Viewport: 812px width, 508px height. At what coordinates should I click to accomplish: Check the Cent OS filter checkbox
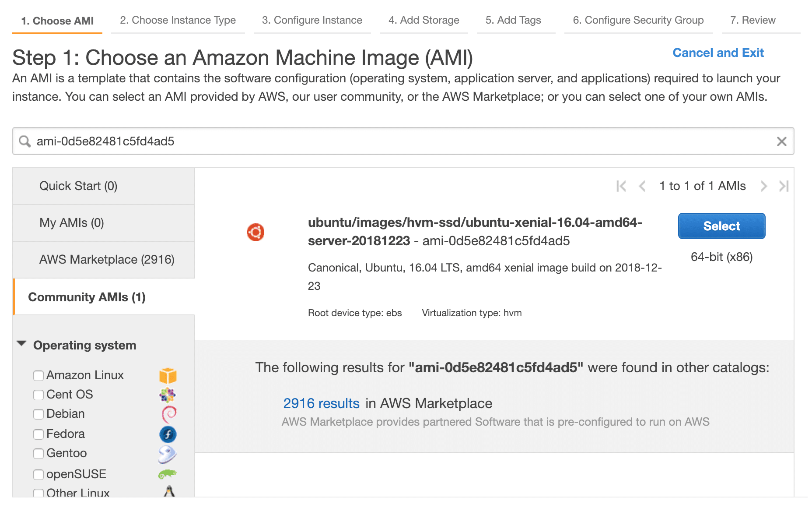pos(38,395)
